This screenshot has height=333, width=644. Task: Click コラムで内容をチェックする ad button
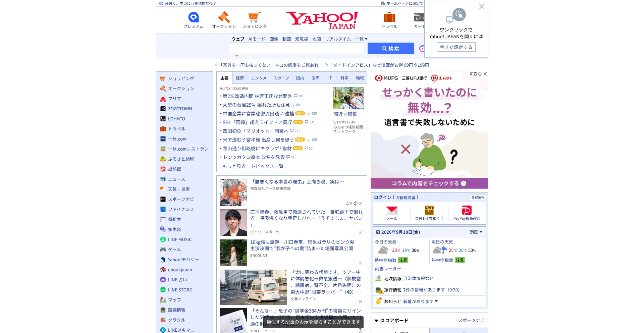tap(429, 183)
